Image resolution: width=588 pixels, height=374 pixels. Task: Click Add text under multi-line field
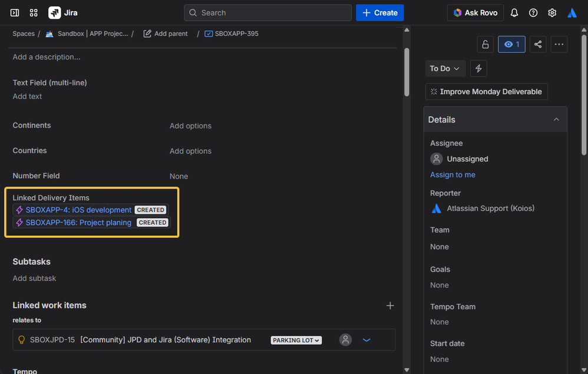tap(27, 97)
